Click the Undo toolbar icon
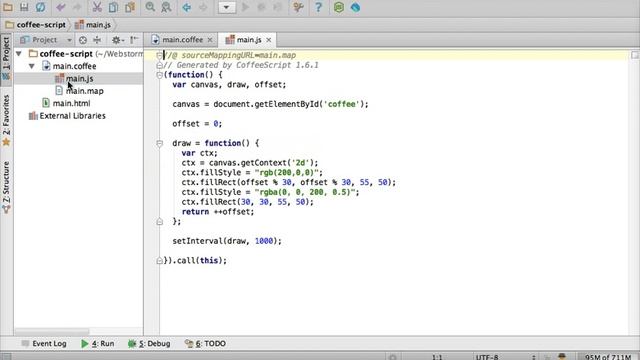 point(61,7)
